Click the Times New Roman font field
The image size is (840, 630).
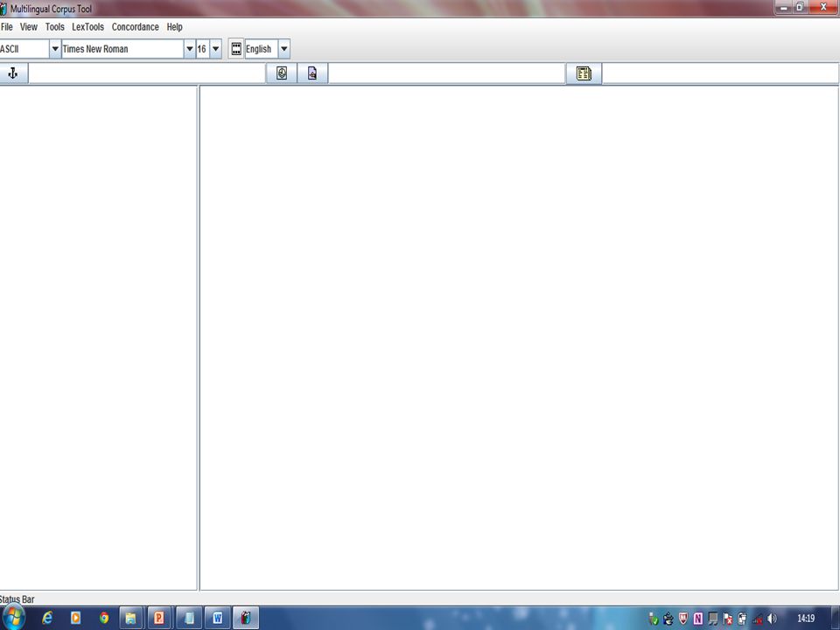point(122,49)
